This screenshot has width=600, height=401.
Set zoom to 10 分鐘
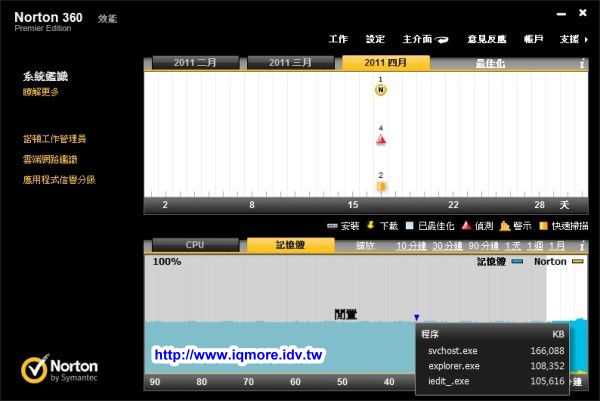pos(411,246)
